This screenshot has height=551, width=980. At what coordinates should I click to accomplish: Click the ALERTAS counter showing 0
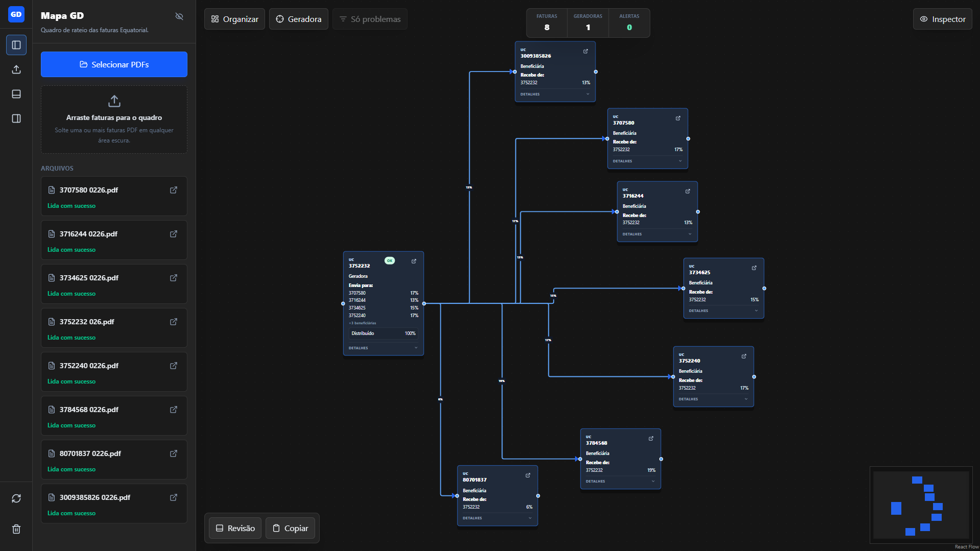tap(629, 22)
